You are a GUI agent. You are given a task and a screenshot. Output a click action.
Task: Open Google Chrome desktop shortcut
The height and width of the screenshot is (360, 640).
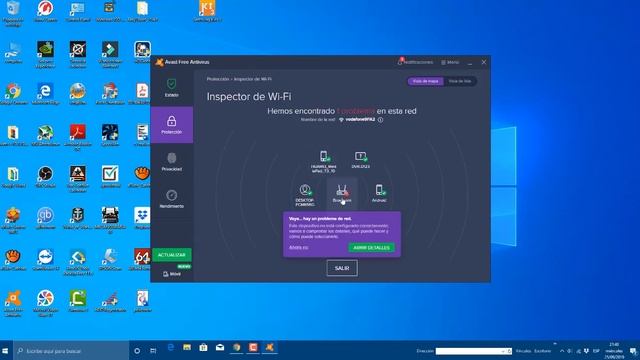point(13,94)
